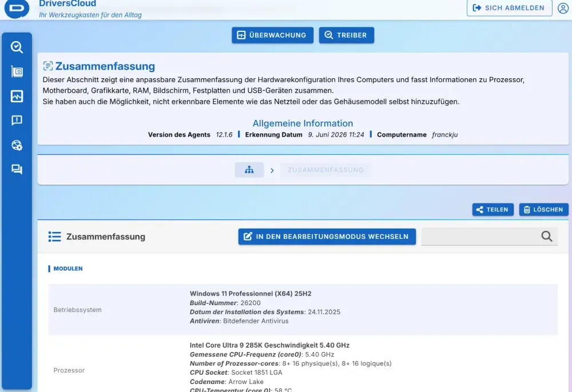
Task: Click the LÖSCHEN delete button
Action: (543, 210)
